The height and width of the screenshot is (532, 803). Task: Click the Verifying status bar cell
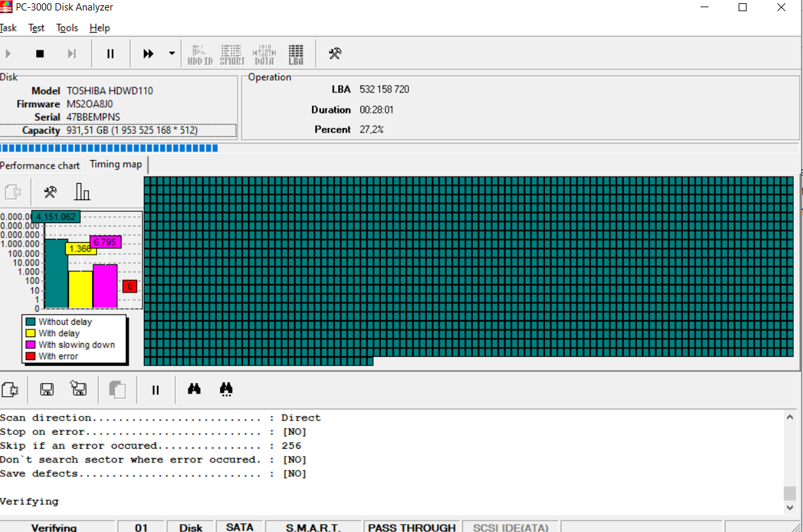(x=57, y=527)
